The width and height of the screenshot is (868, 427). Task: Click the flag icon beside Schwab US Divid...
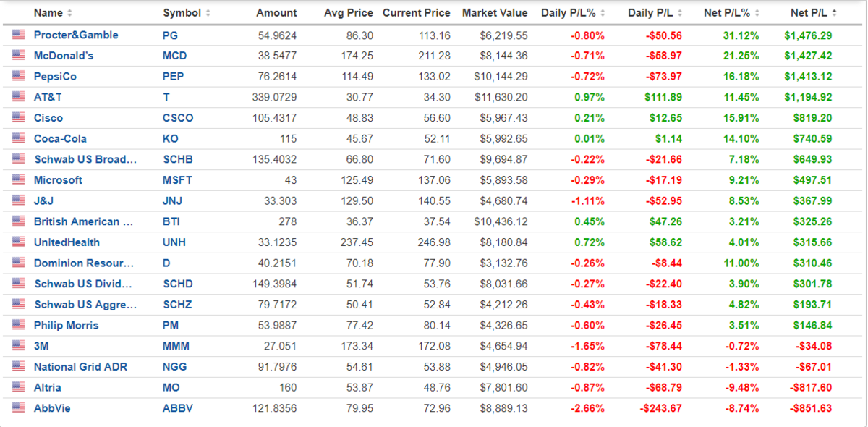(18, 284)
